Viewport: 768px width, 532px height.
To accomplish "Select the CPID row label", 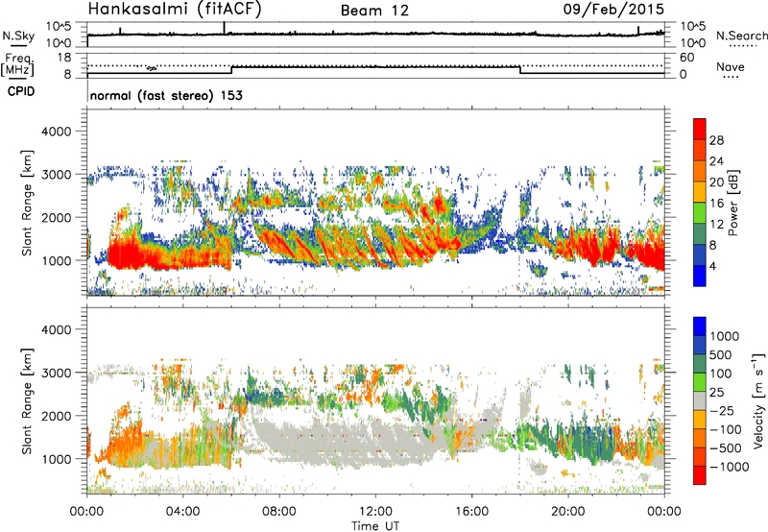I will pyautogui.click(x=21, y=91).
